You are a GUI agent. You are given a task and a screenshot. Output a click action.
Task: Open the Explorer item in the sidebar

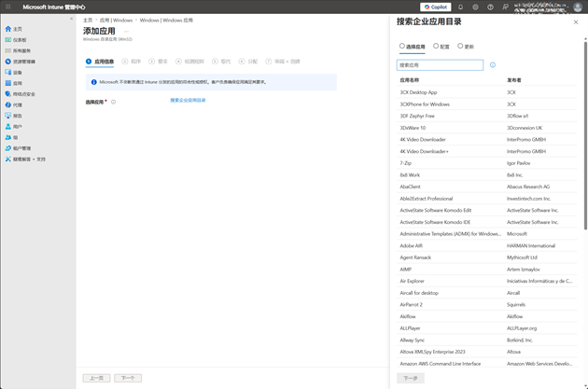click(x=21, y=62)
